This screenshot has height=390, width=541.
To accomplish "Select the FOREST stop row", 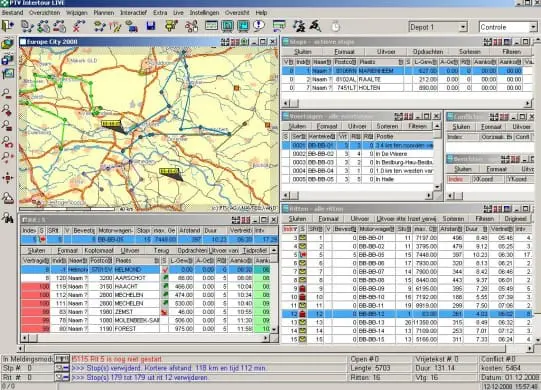I will click(146, 329).
